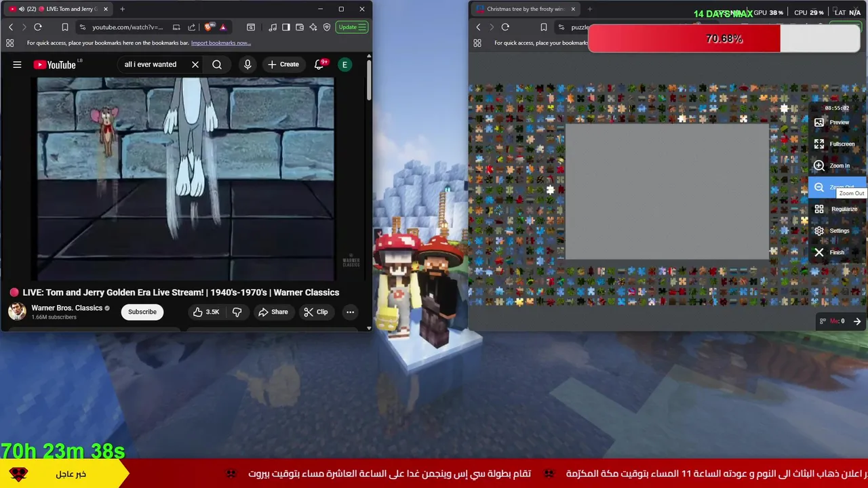This screenshot has height=488, width=868.
Task: Click the gray puzzle board area
Action: pyautogui.click(x=667, y=192)
